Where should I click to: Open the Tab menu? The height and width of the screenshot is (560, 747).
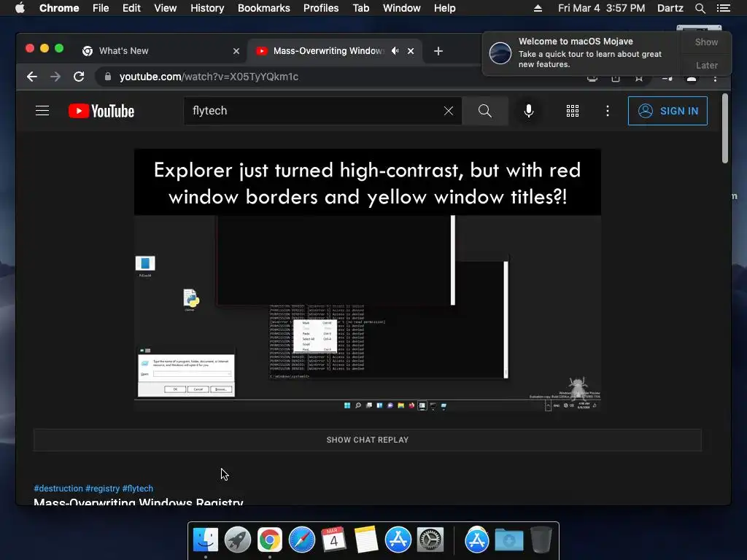(x=360, y=8)
